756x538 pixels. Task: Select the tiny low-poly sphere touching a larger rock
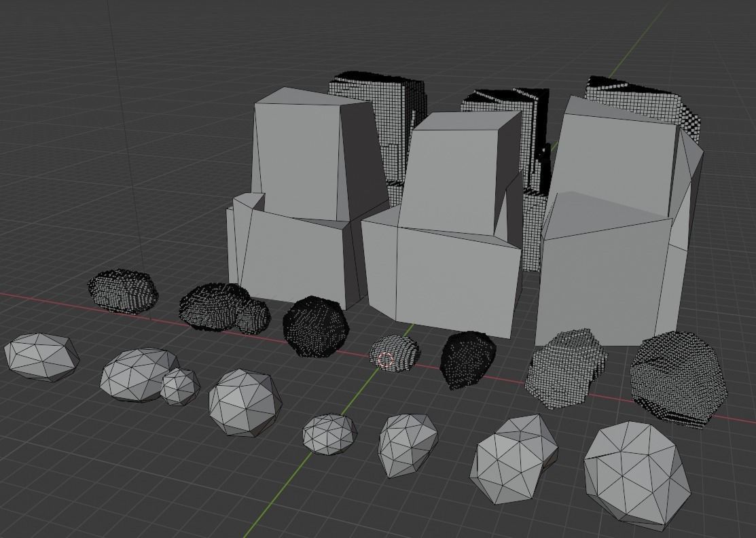(180, 387)
